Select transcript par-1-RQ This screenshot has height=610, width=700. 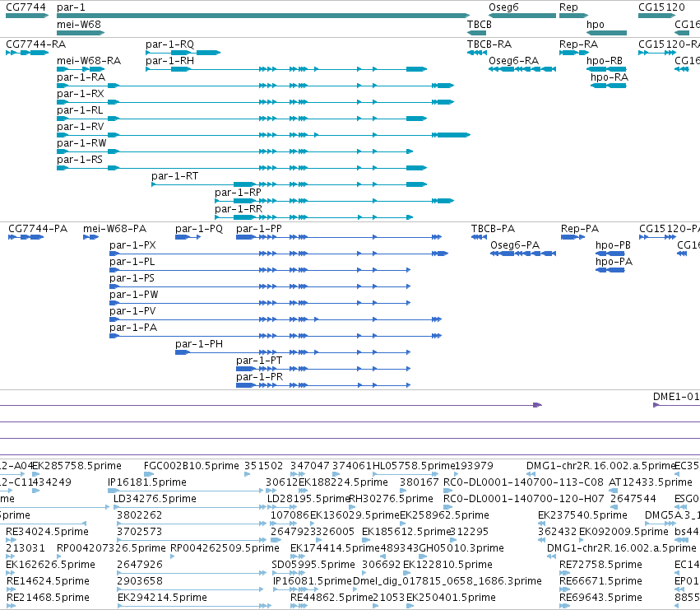(169, 44)
